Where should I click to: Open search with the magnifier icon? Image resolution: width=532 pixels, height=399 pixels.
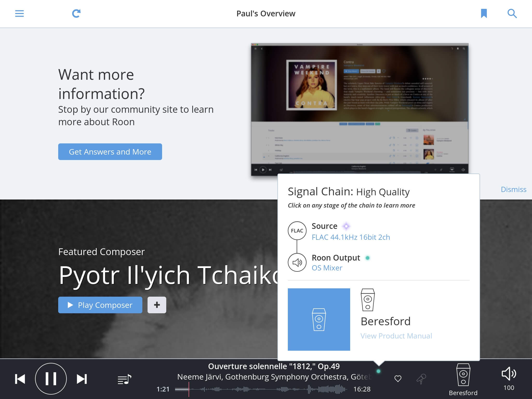(x=512, y=14)
